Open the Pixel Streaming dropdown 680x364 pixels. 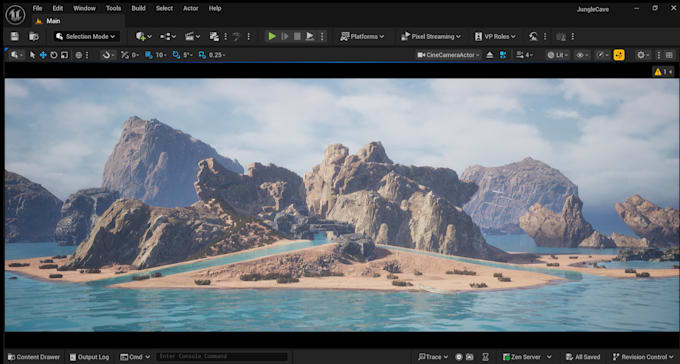(x=430, y=36)
